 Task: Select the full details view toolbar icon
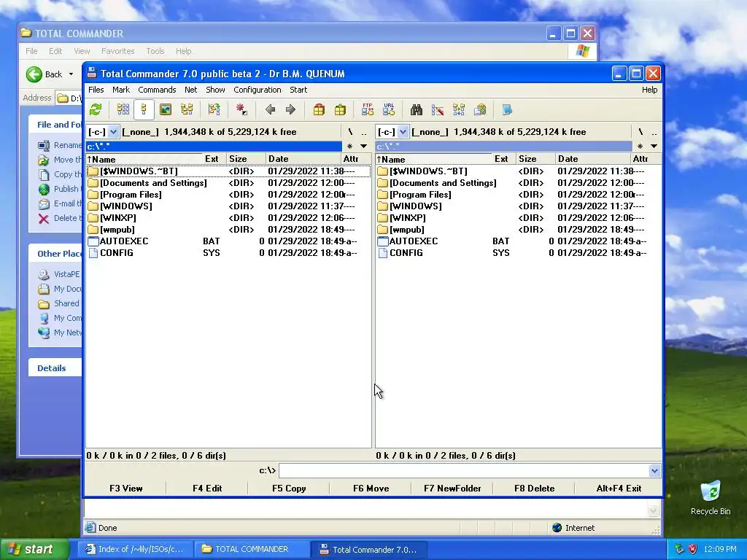click(x=144, y=110)
